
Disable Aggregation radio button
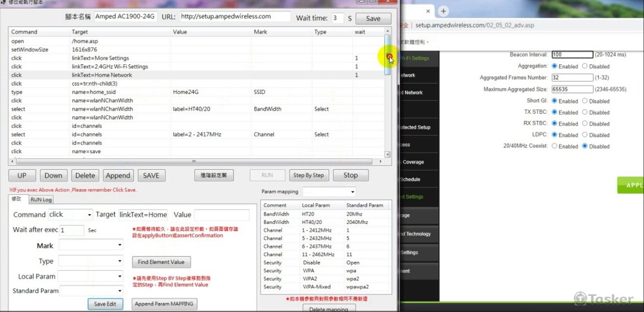585,66
